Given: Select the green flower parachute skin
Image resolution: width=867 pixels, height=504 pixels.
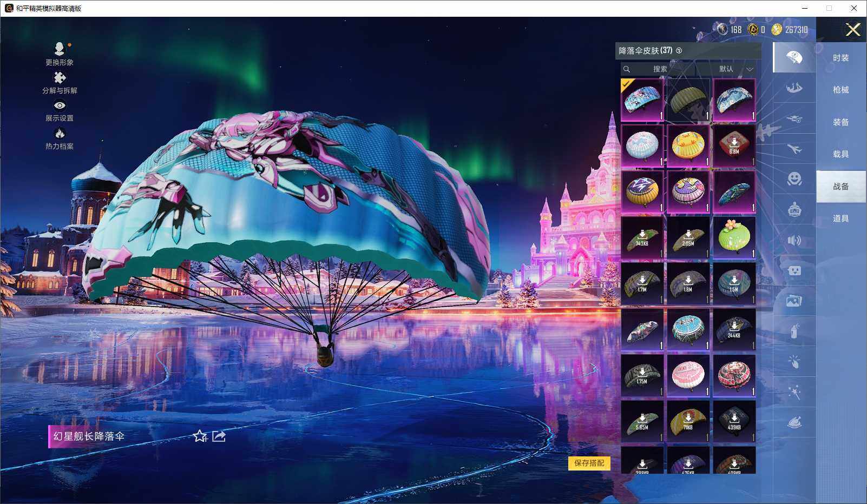Looking at the screenshot, I should (x=734, y=237).
